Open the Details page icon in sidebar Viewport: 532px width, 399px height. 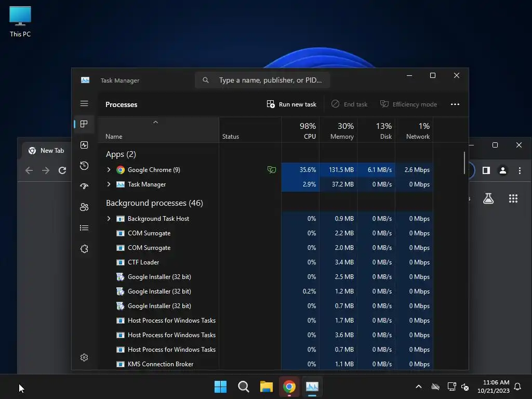[x=84, y=228]
